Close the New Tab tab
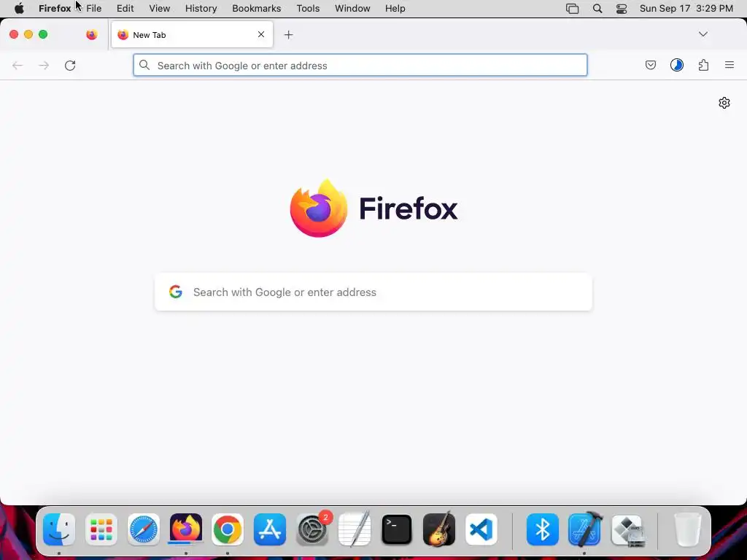Screen dimensions: 747x560 point(261,34)
